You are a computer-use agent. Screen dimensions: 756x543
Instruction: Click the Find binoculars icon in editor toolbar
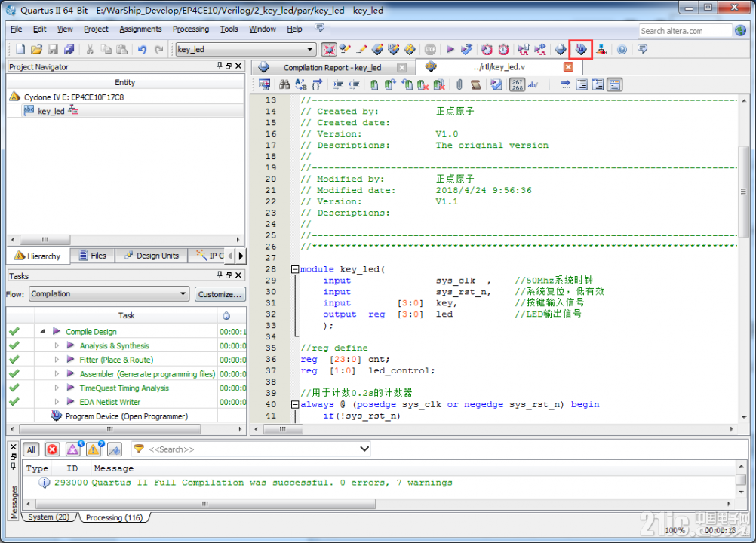click(284, 84)
